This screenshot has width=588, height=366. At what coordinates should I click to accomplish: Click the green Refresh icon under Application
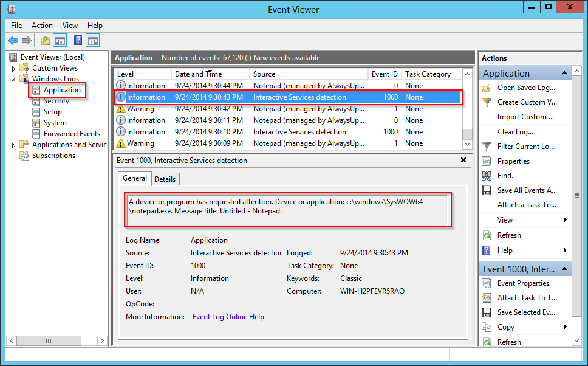pyautogui.click(x=487, y=235)
